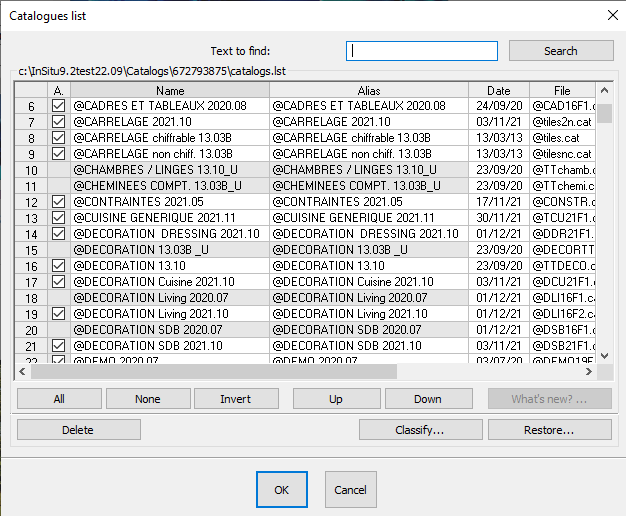Move the catalogue Up

(335, 399)
